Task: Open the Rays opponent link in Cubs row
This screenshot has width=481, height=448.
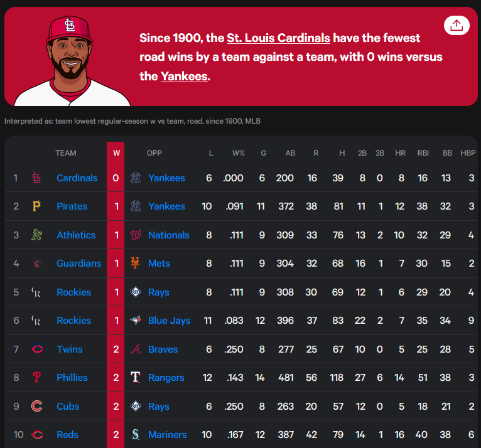Action: (159, 407)
